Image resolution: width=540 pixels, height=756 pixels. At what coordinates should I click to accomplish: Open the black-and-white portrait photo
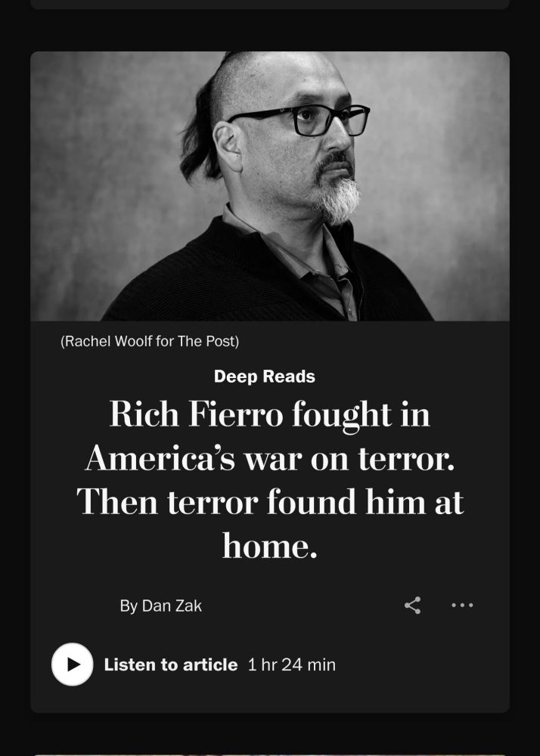pos(269,186)
